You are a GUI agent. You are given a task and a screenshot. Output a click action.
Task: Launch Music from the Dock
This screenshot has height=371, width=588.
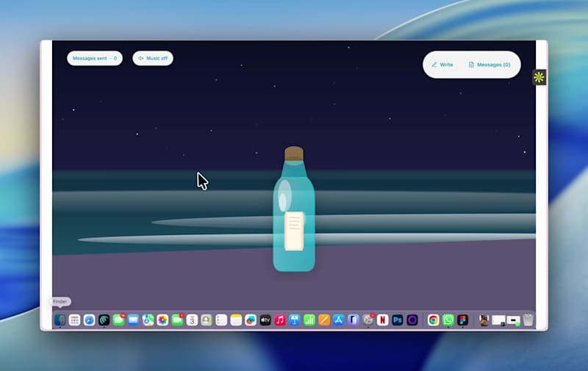click(x=280, y=320)
